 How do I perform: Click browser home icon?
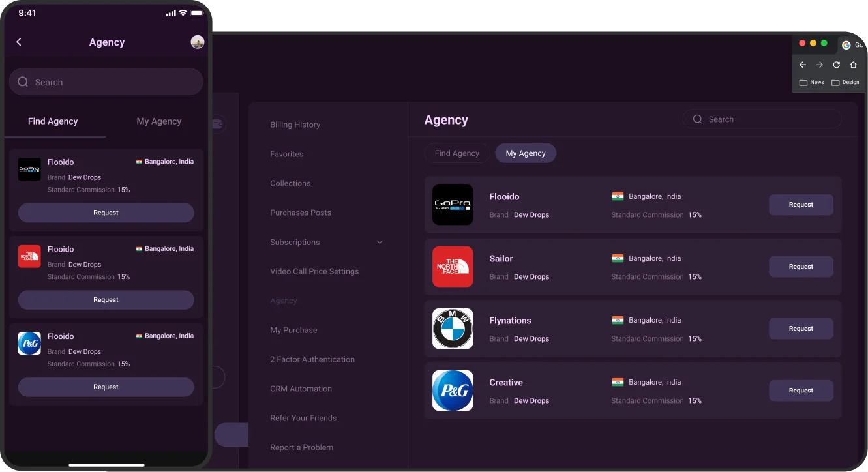[854, 65]
